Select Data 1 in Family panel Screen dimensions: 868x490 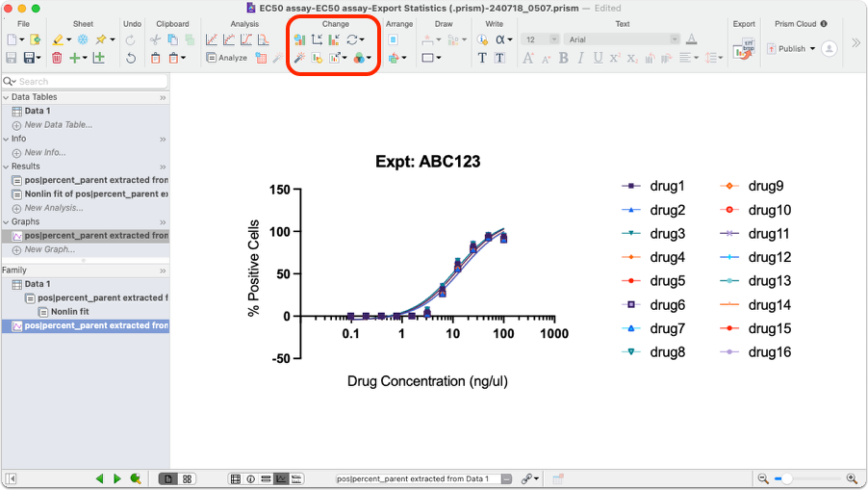[38, 284]
